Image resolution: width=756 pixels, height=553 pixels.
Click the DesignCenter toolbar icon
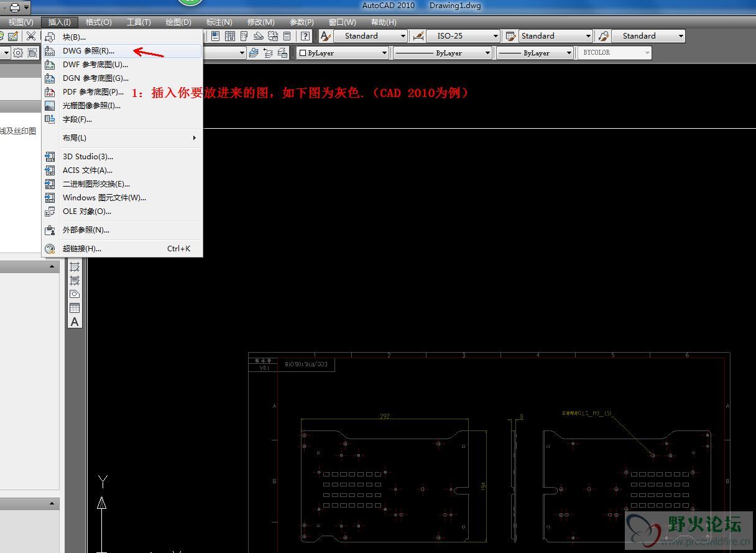tap(230, 36)
